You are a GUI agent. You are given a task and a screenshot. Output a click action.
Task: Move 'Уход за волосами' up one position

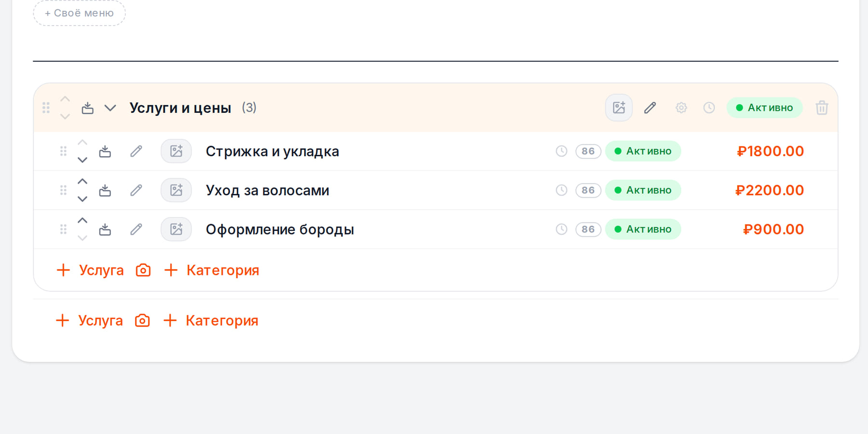tap(82, 181)
